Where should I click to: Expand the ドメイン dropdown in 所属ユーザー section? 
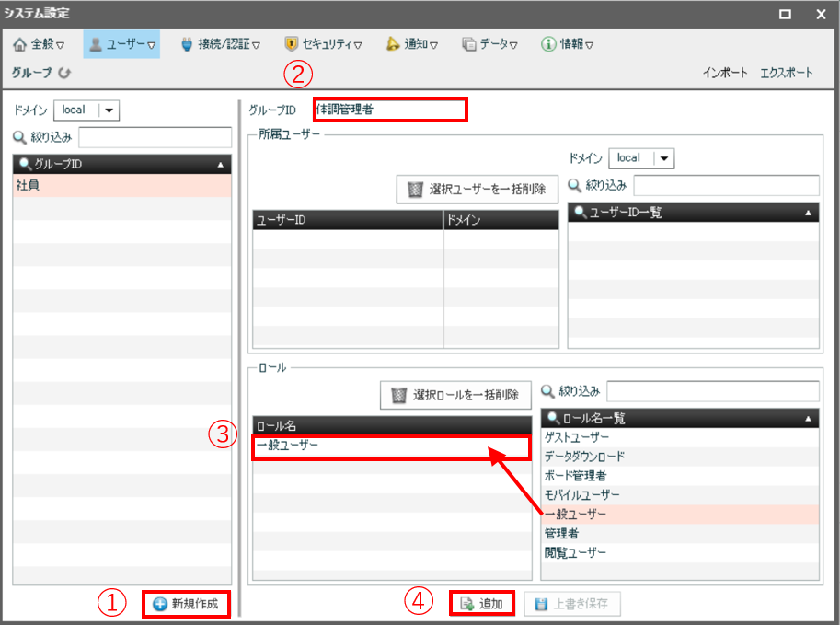(x=664, y=158)
